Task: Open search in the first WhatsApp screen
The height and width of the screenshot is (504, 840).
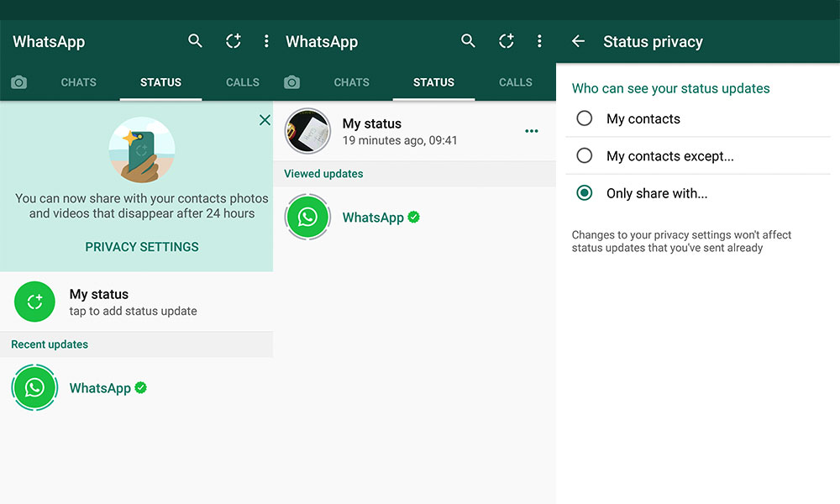Action: coord(195,40)
